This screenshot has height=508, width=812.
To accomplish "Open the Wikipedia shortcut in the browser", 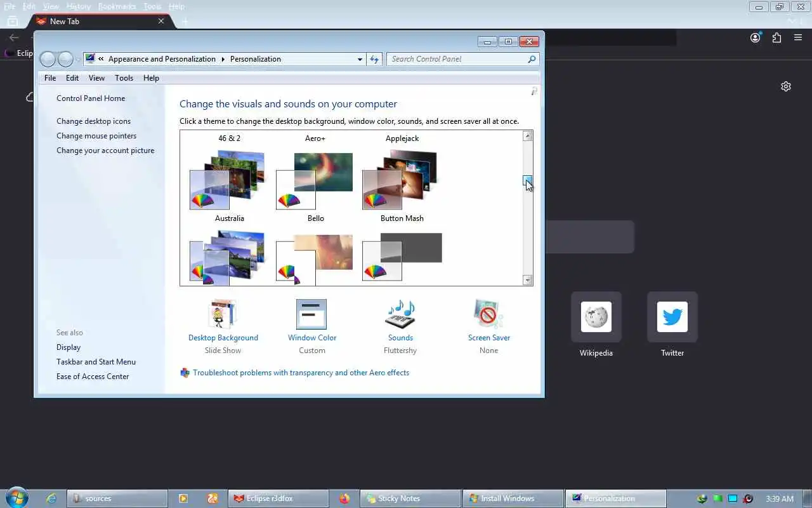I will 596,317.
